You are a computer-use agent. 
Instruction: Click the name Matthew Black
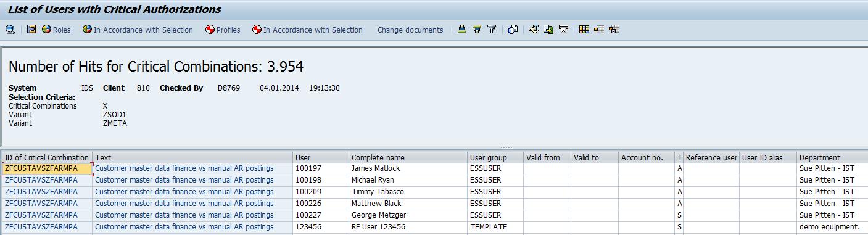pyautogui.click(x=376, y=204)
